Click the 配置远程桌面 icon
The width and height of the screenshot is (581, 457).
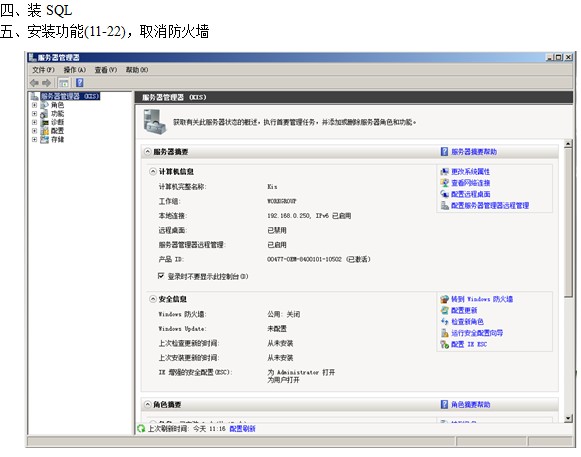coord(445,194)
